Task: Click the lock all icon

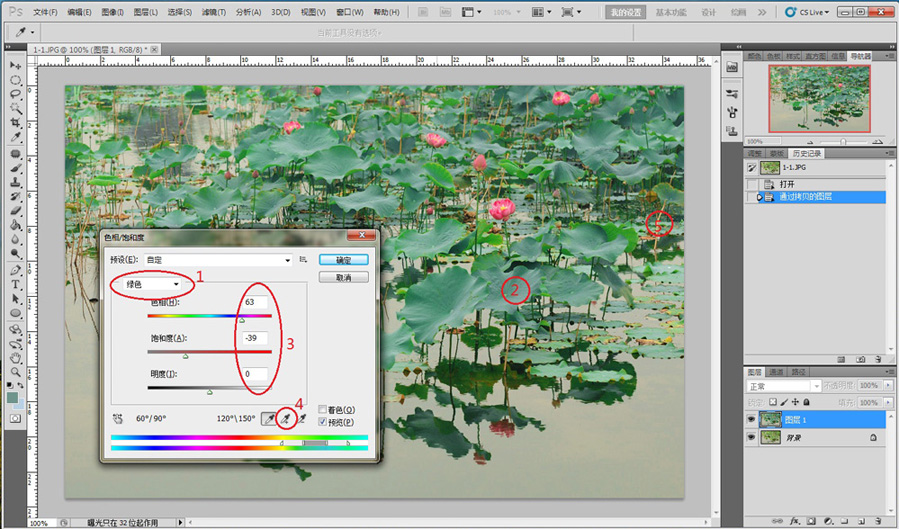Action: click(x=807, y=402)
